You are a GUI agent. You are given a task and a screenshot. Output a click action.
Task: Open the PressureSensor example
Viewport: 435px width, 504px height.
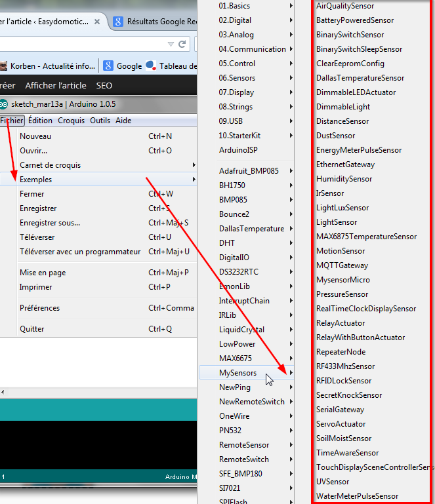(x=342, y=294)
